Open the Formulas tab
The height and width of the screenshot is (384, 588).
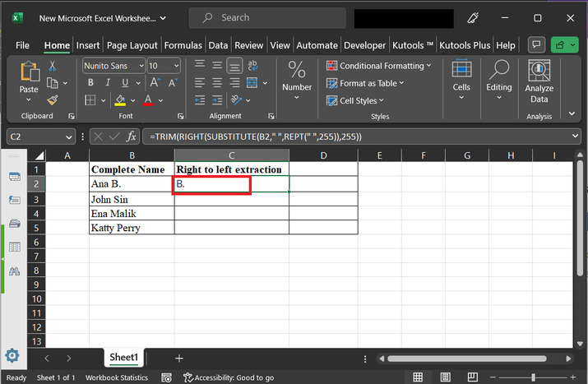click(183, 45)
